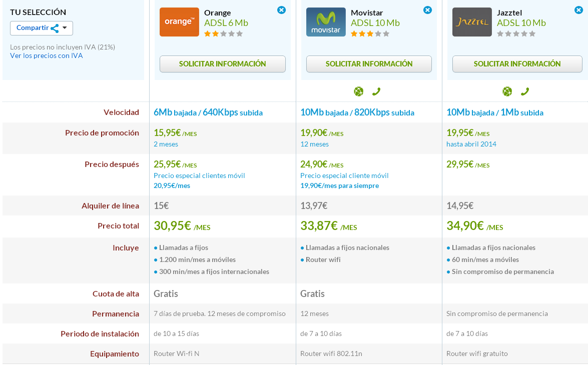Open the Compartir dropdown arrow

coord(65,28)
